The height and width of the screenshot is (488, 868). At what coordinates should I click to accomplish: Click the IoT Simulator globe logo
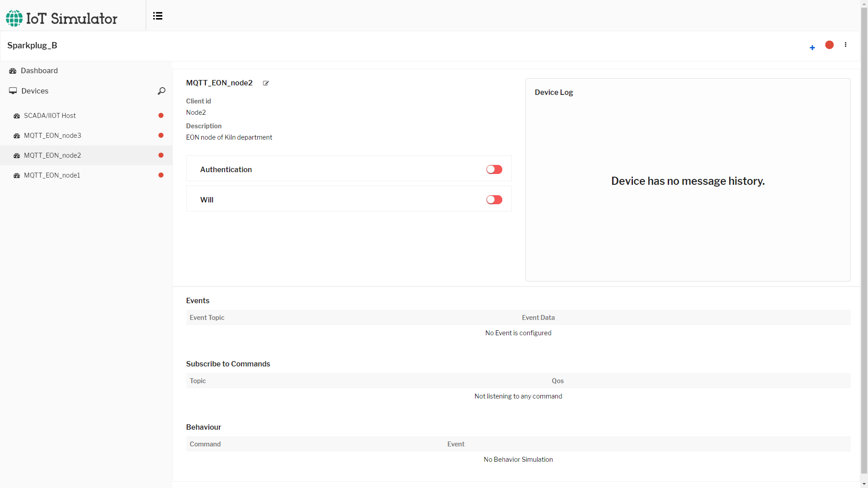point(14,19)
